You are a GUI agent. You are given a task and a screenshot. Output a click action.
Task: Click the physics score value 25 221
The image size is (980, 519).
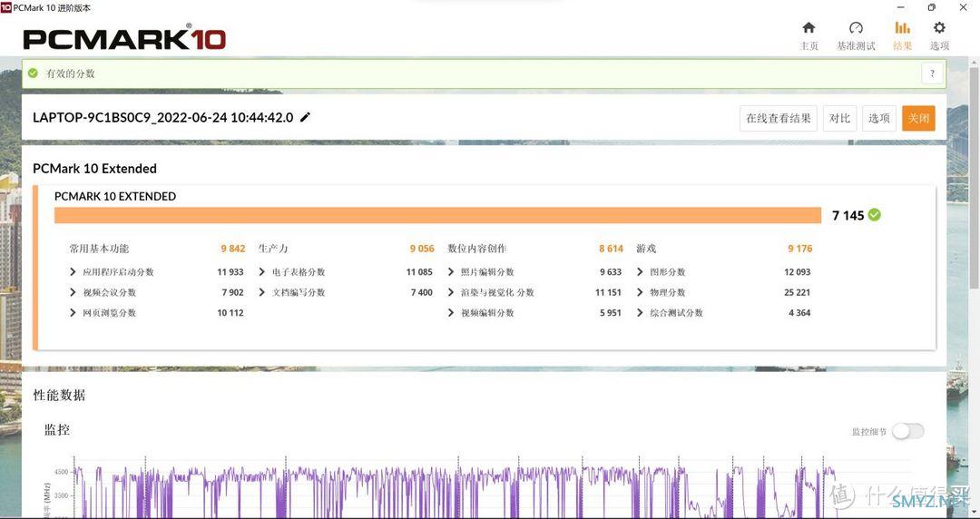(797, 292)
